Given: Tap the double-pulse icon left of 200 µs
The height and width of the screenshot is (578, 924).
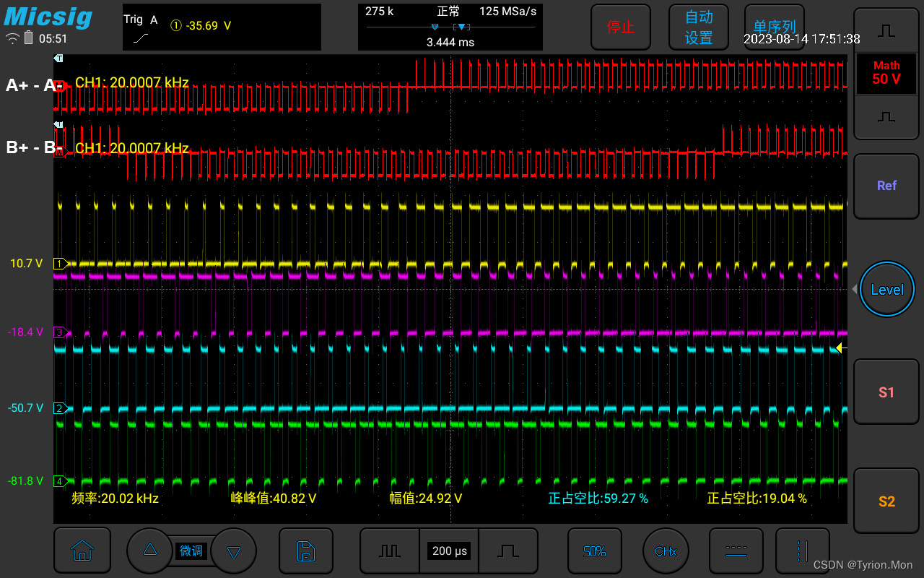Looking at the screenshot, I should click(390, 551).
